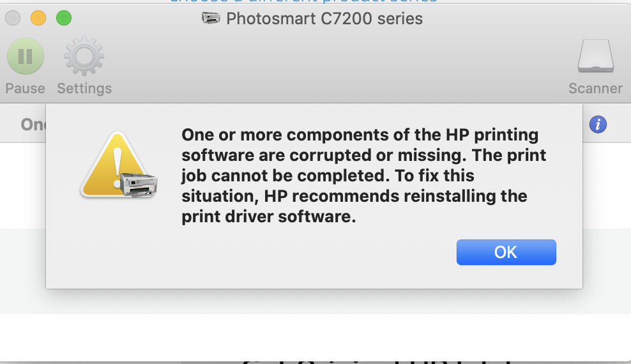Click the empty toolbar space between Settings and Scanner
631x364 pixels.
pyautogui.click(x=338, y=64)
